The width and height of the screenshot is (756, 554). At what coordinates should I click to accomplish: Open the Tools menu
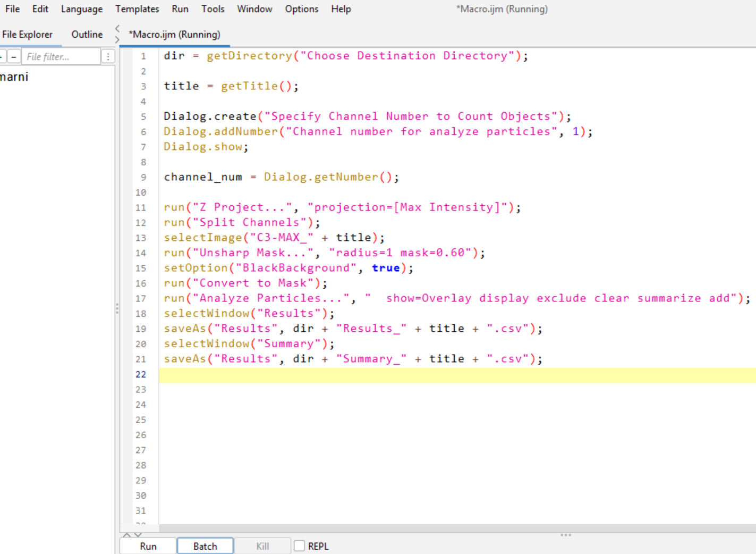coord(213,9)
